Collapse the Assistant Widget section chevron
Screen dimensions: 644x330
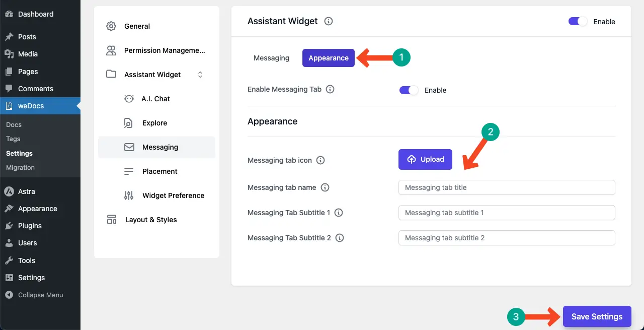200,75
